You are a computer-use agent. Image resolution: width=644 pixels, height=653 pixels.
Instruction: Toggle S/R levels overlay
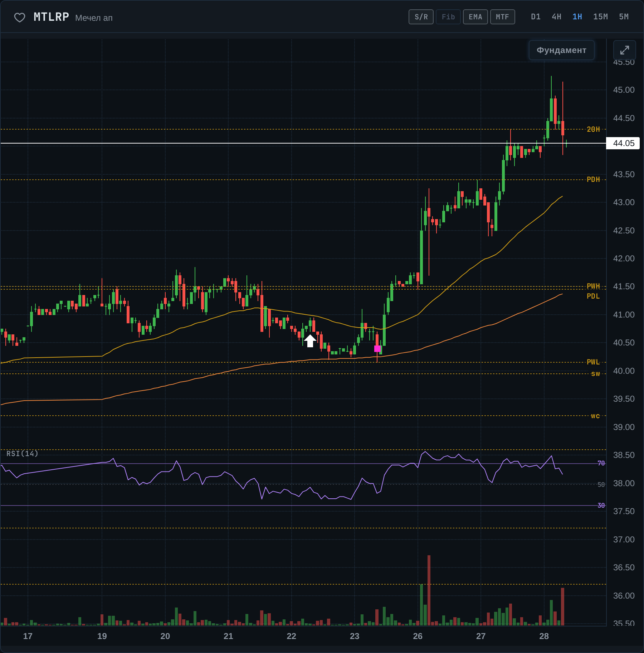coord(421,17)
